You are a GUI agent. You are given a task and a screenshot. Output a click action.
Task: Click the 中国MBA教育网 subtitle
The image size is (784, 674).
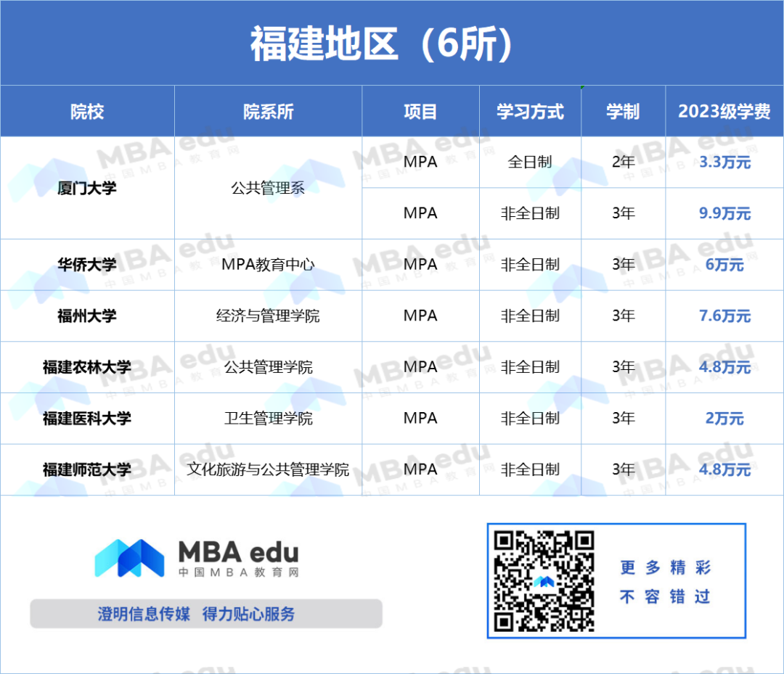pyautogui.click(x=239, y=572)
